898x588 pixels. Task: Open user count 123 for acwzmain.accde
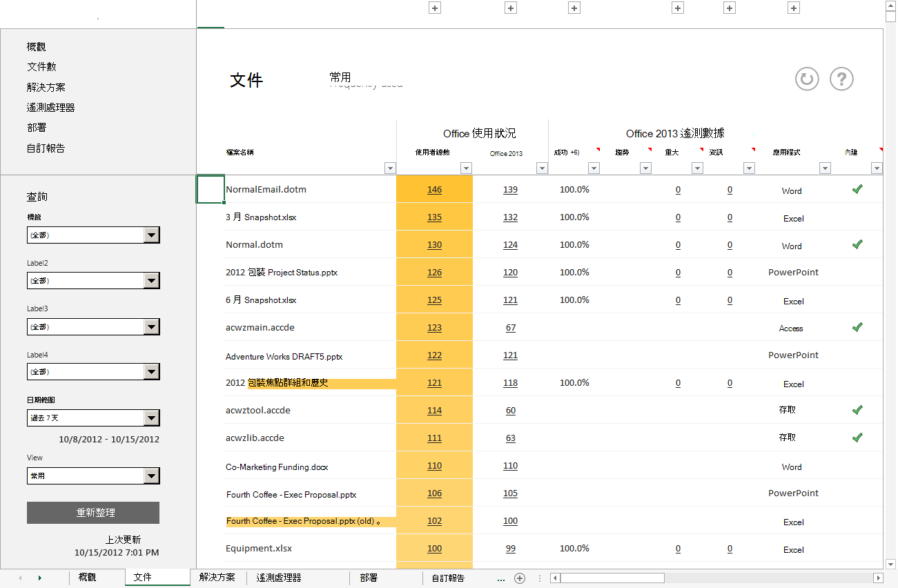coord(434,328)
